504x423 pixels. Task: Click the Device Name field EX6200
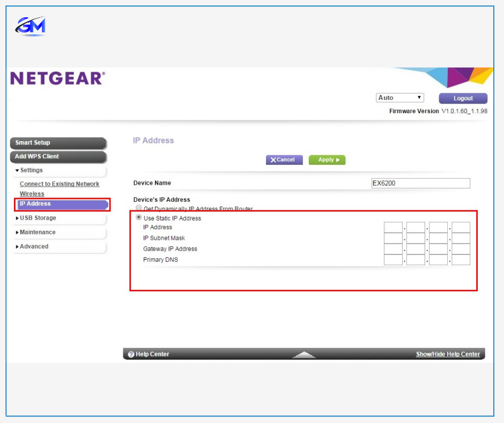click(420, 183)
